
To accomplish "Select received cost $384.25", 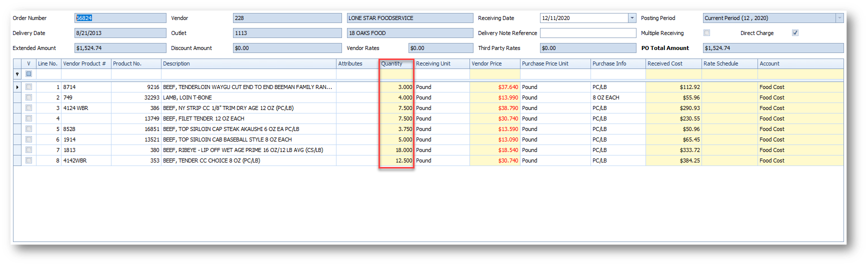I will [x=673, y=160].
